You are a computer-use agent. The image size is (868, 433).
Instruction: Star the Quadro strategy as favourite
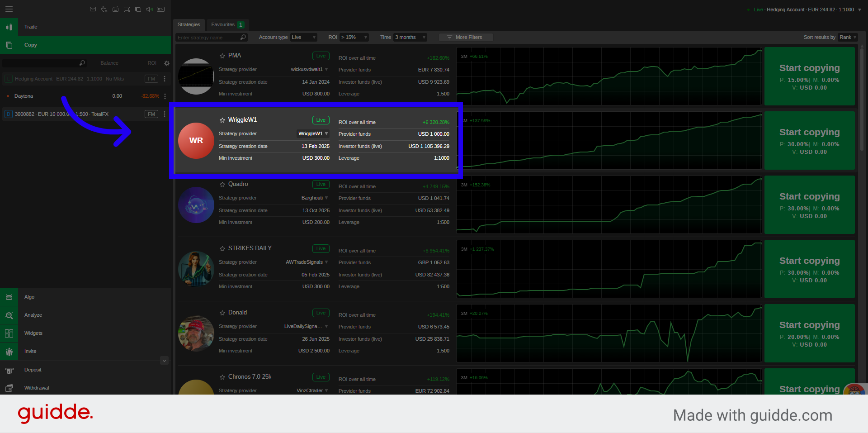[222, 185]
